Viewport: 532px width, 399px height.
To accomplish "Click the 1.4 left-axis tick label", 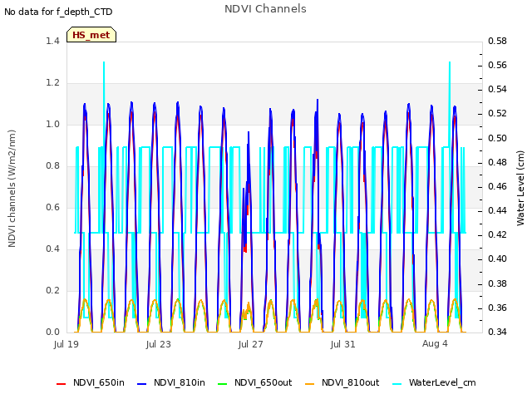I will tap(52, 41).
